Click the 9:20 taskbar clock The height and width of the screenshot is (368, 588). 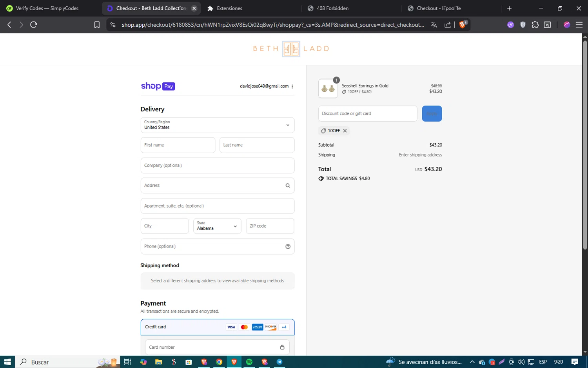(x=558, y=362)
